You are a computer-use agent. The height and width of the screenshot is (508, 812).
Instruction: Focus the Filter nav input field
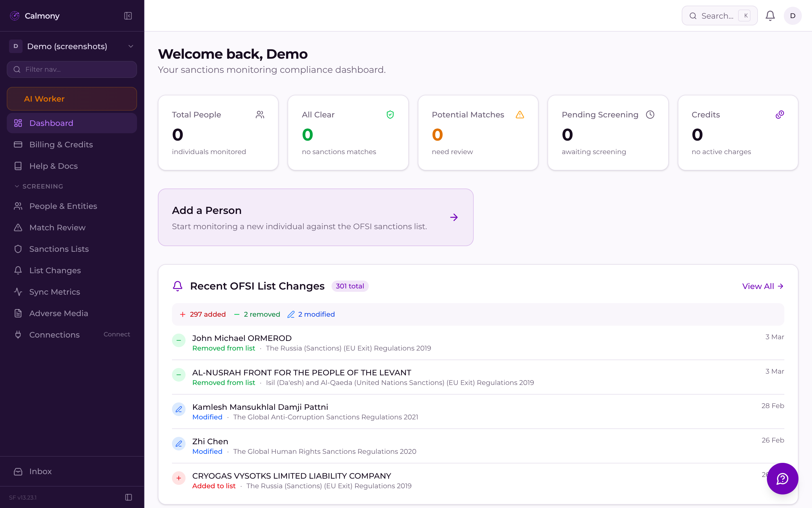pyautogui.click(x=72, y=69)
